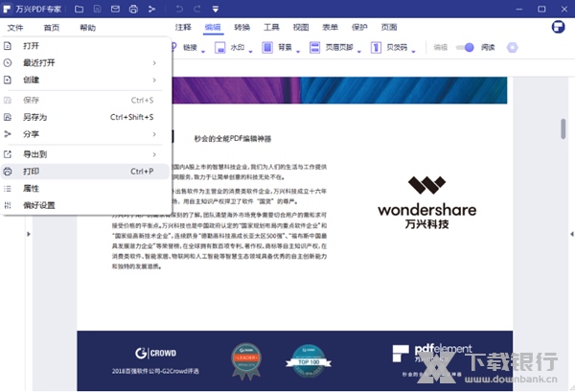Click the PDF expert app logo
Image resolution: width=575 pixels, height=392 pixels.
(x=7, y=9)
